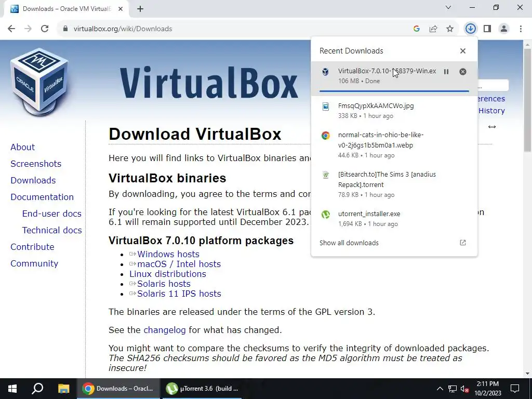Close the Downloads – Oracle VM VirtualBox tab
The width and height of the screenshot is (532, 399).
(x=121, y=9)
